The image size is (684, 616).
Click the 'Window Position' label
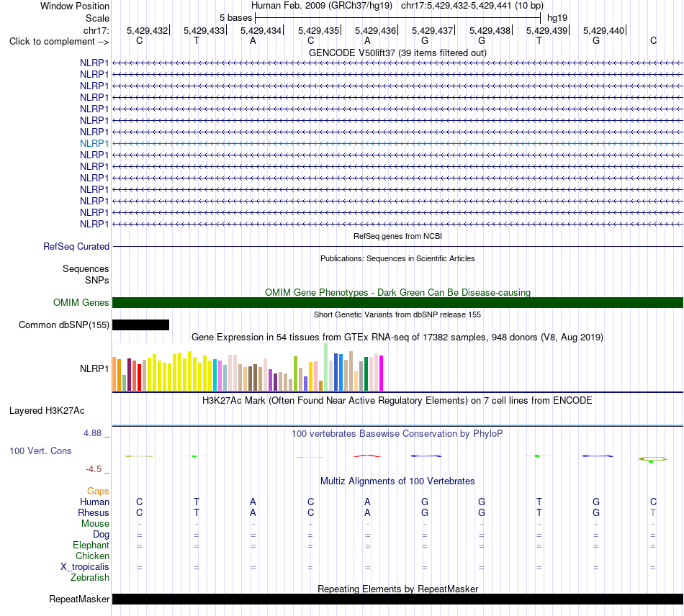(75, 6)
